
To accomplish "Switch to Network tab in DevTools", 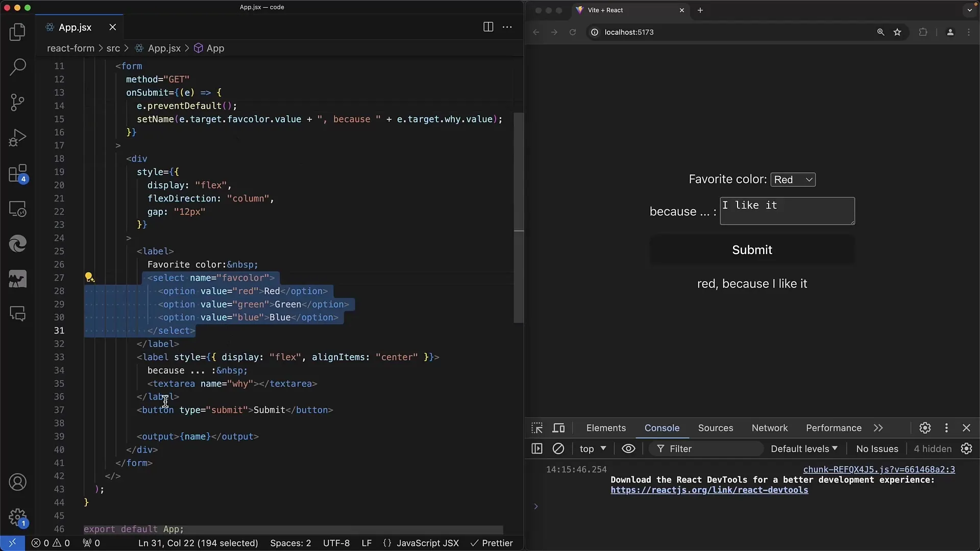I will pos(769,428).
